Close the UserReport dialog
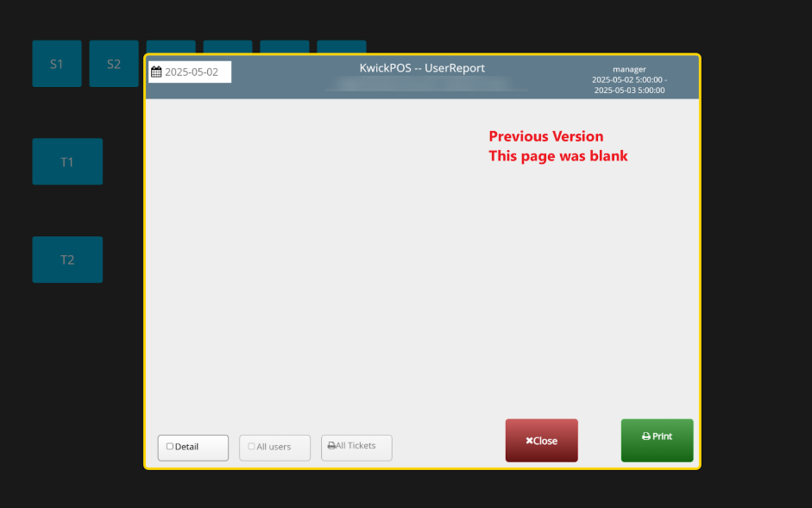 click(x=542, y=441)
